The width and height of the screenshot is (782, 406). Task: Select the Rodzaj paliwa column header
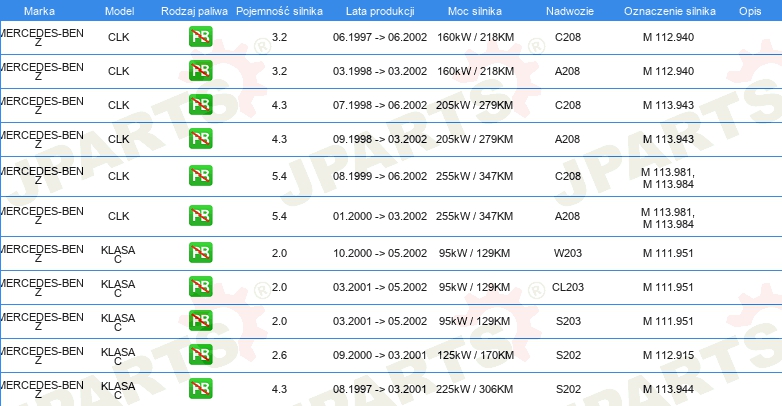point(194,11)
